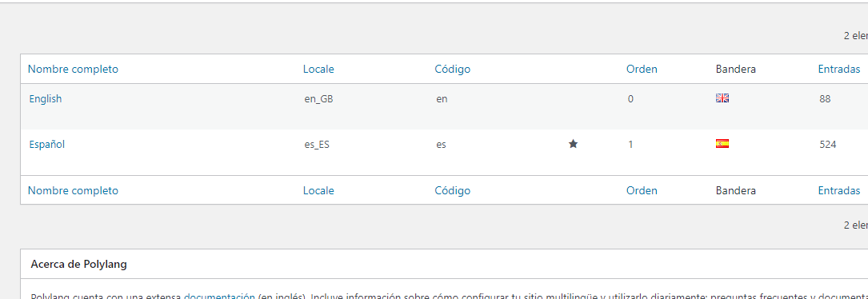Click the UK flag icon for English
This screenshot has height=299, width=868.
click(x=722, y=98)
